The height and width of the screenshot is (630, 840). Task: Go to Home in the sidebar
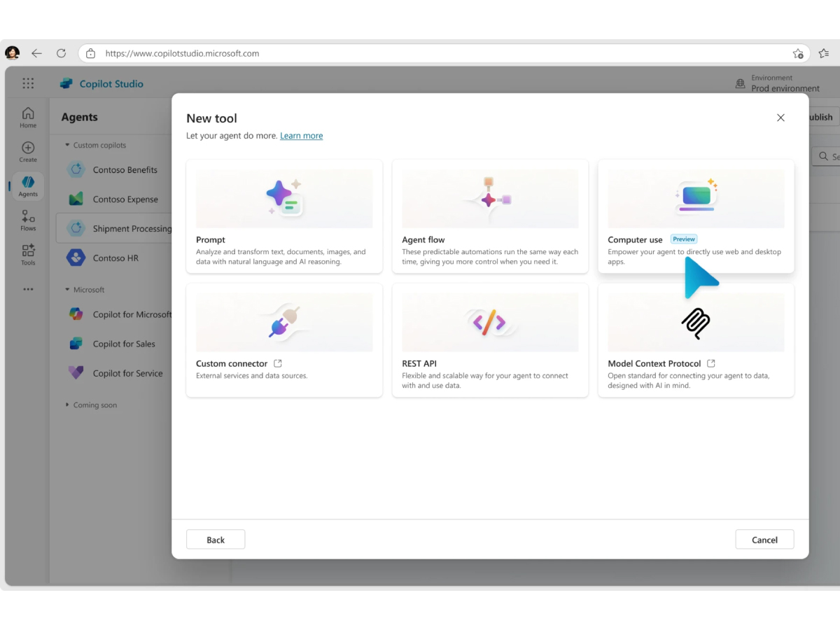[28, 117]
